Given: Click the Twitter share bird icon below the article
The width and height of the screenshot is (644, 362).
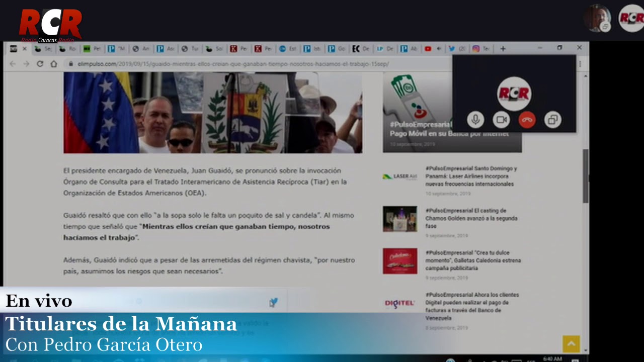Looking at the screenshot, I should pyautogui.click(x=273, y=302).
